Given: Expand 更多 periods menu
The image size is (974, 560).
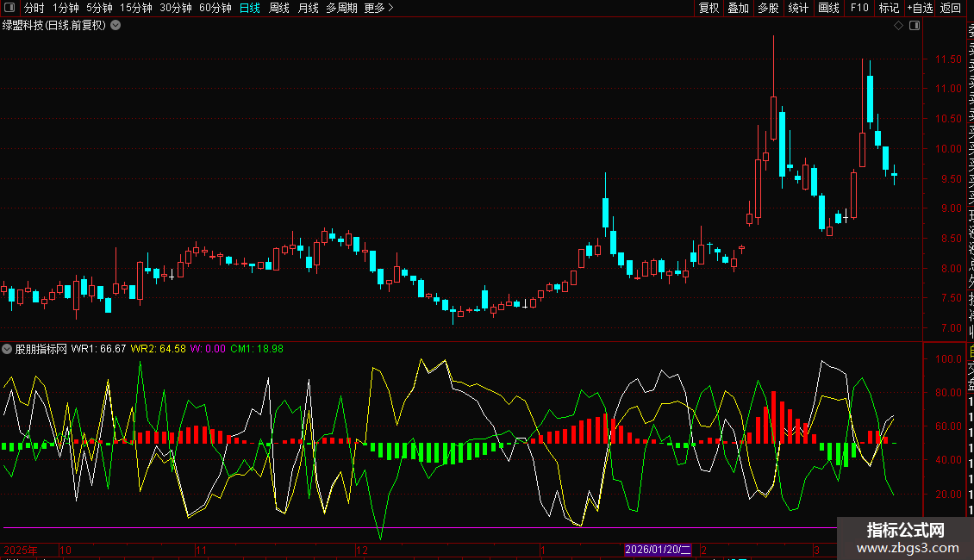Looking at the screenshot, I should [378, 8].
